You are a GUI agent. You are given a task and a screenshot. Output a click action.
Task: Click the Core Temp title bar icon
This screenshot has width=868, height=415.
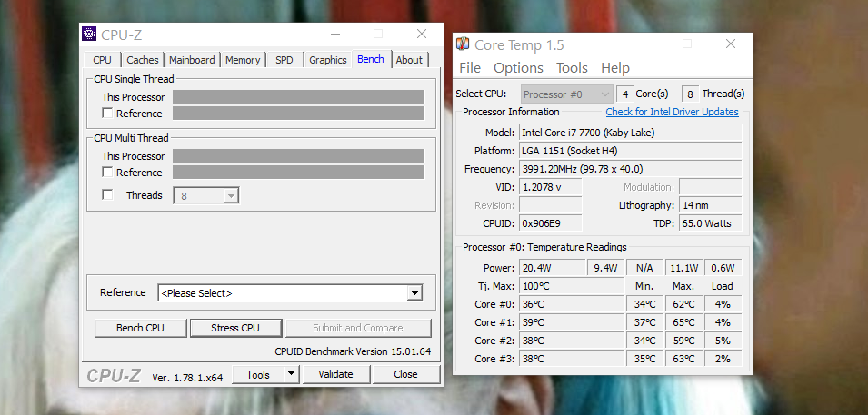[x=463, y=44]
